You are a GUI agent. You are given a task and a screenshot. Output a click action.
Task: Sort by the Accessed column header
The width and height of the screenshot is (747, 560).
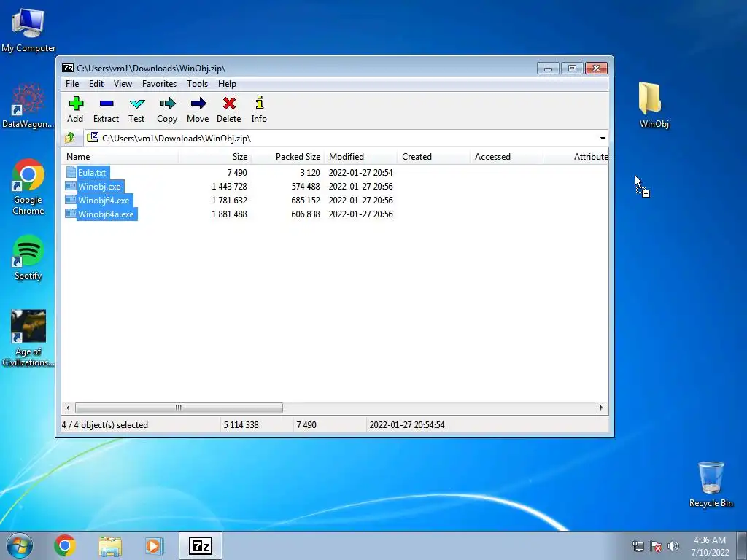pos(506,157)
